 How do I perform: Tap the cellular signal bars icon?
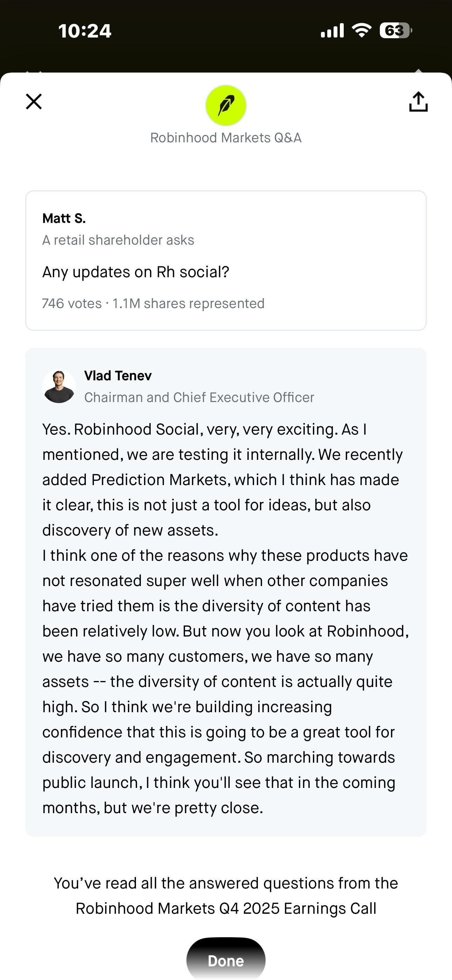332,30
